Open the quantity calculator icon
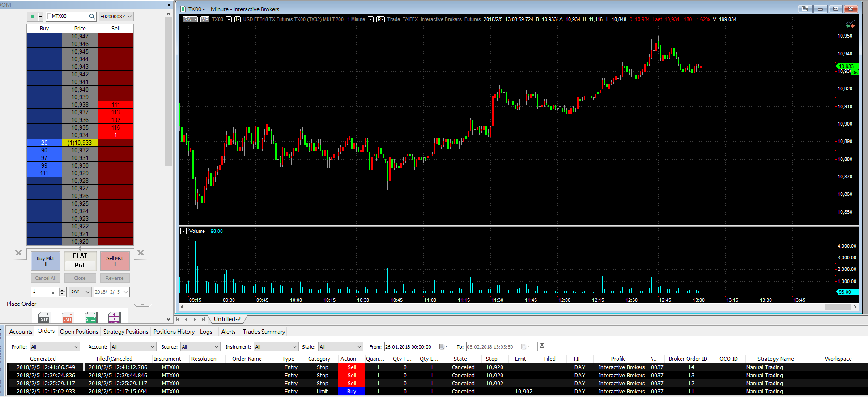The width and height of the screenshot is (868, 397). (54, 292)
